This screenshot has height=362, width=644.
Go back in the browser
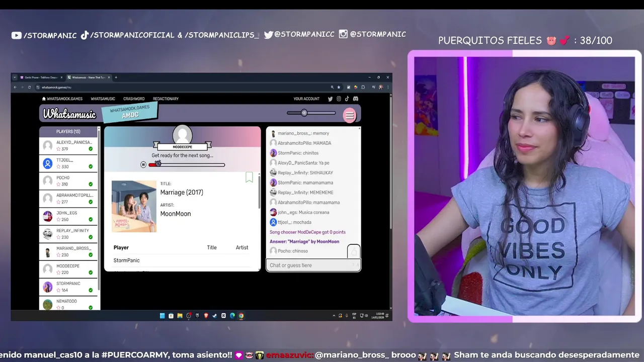pyautogui.click(x=15, y=87)
